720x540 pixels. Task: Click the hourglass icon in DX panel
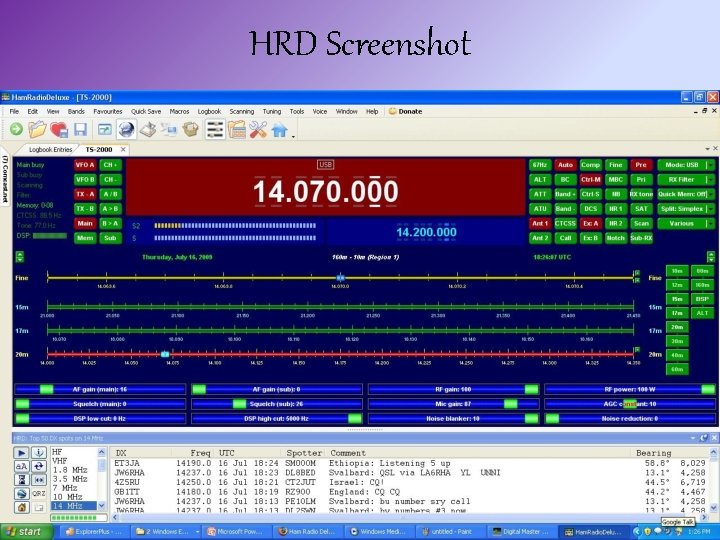coord(21,480)
